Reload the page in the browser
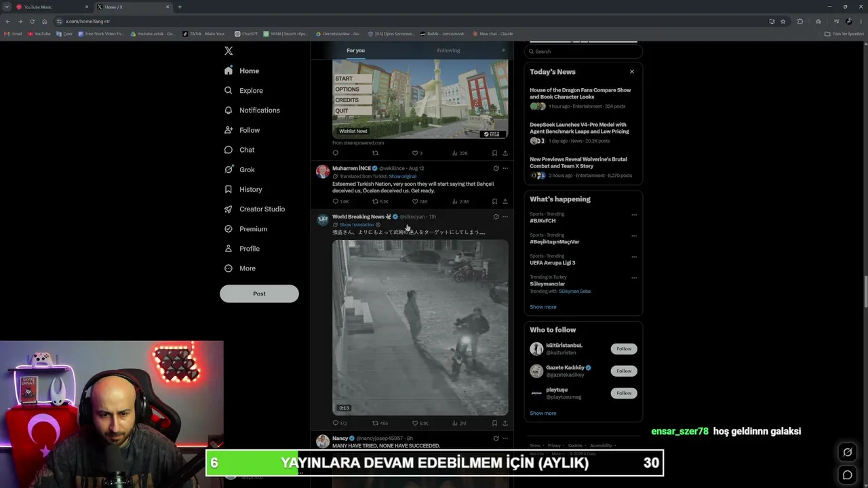868x488 pixels. click(x=32, y=21)
